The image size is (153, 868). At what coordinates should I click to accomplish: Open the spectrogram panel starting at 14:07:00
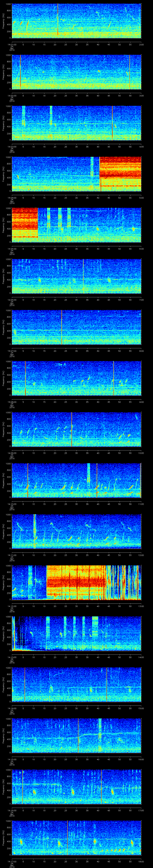tap(77, 327)
